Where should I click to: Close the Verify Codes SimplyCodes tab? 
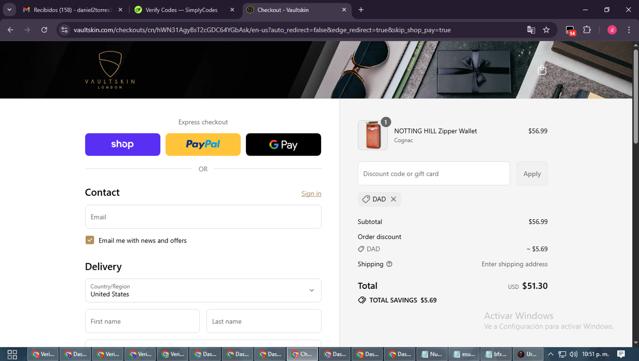[232, 10]
